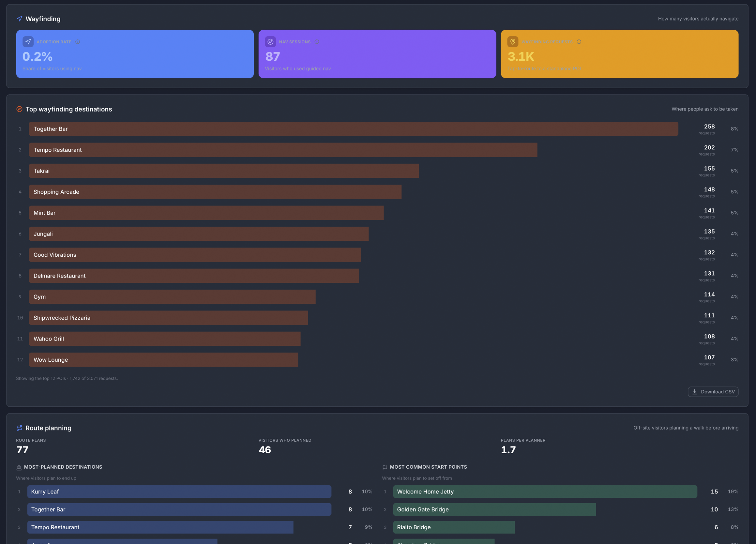Click 'How many visitors actually navigate' caption
Viewport: 756px width, 544px height.
pyautogui.click(x=698, y=19)
